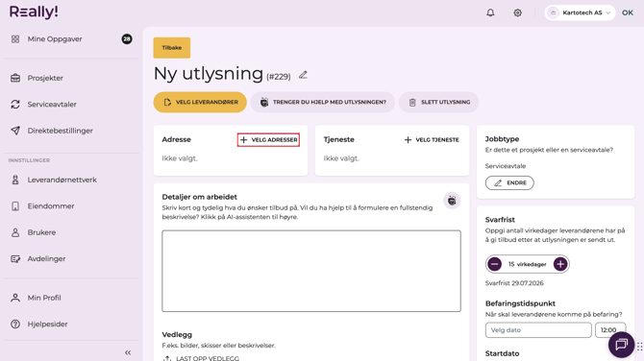
Task: Click Slett utlysning button
Action: click(x=438, y=102)
